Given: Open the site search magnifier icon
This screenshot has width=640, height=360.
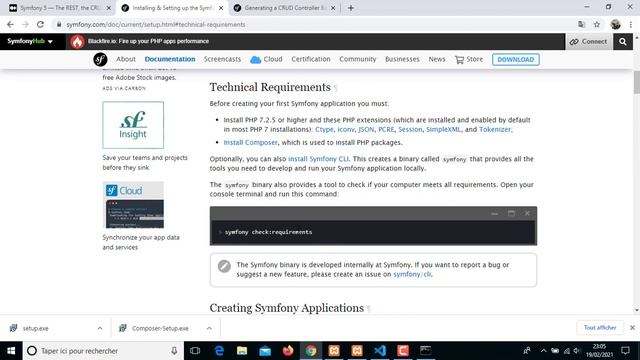Looking at the screenshot, I should tap(622, 42).
